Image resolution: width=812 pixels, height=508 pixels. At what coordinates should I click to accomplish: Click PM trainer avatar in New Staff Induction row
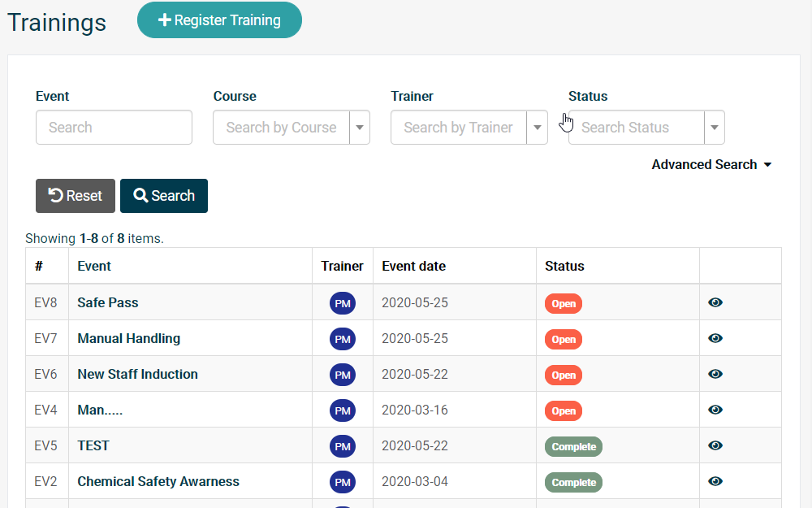(x=343, y=375)
